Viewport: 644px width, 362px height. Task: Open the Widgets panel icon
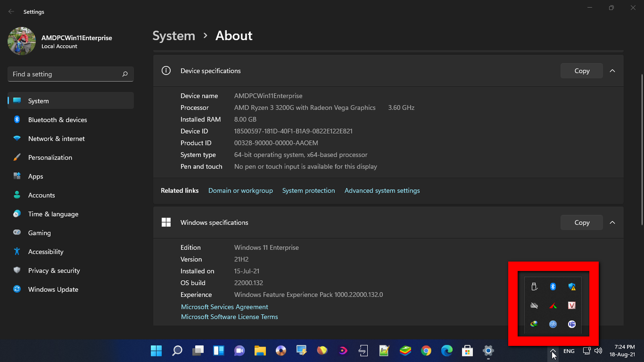click(219, 350)
